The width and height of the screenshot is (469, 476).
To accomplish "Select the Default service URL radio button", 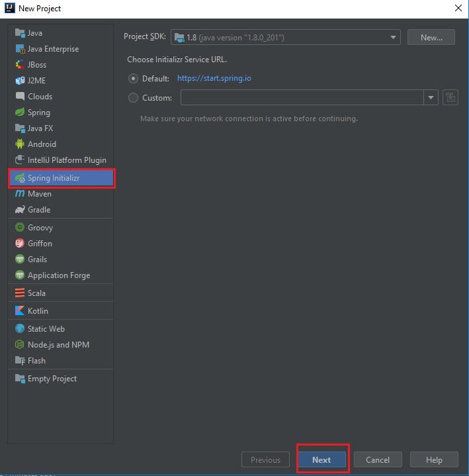I will click(x=133, y=79).
